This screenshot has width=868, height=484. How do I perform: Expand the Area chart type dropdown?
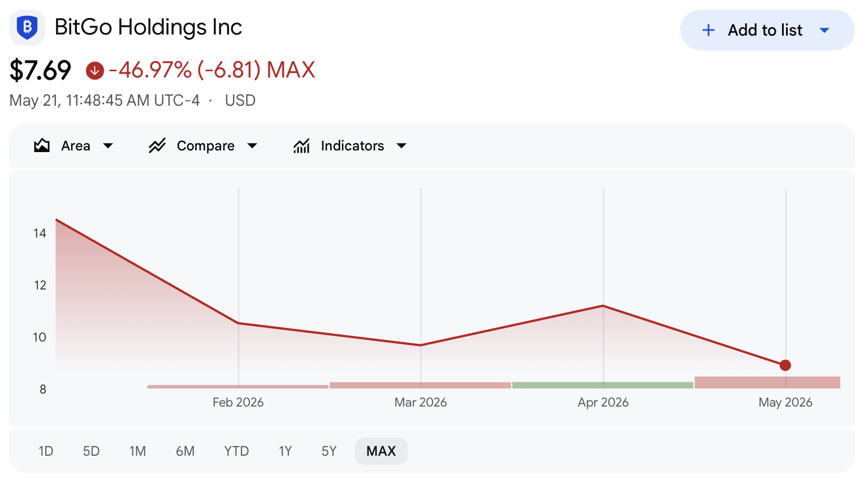coord(108,146)
